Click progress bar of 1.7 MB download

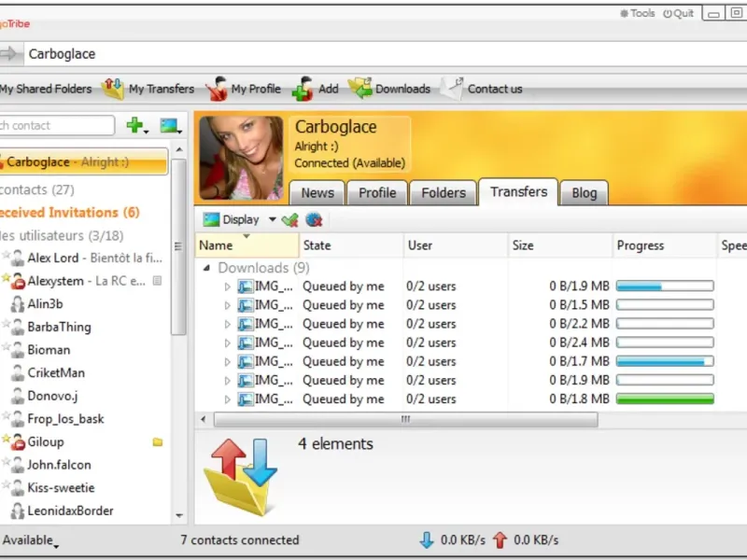click(x=665, y=361)
